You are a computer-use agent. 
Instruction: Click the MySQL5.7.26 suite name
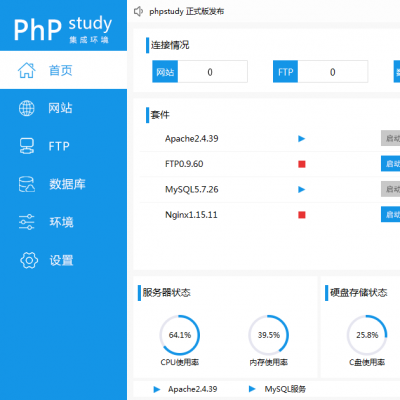(x=192, y=189)
